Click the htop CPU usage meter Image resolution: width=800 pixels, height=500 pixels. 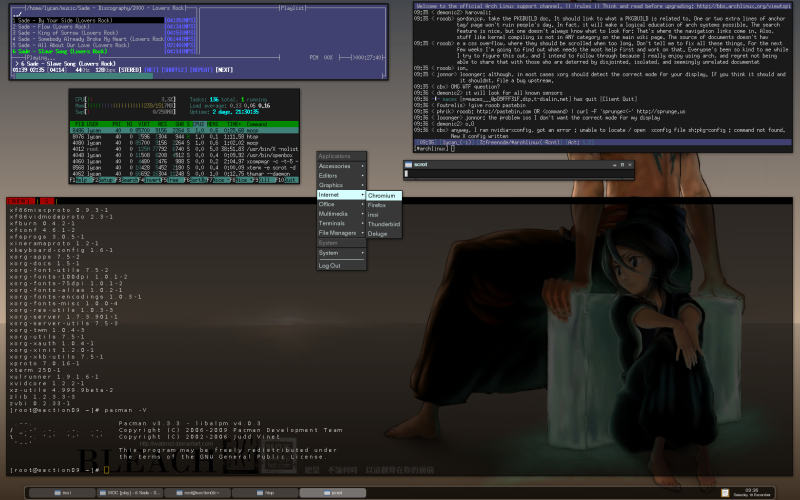click(x=125, y=99)
